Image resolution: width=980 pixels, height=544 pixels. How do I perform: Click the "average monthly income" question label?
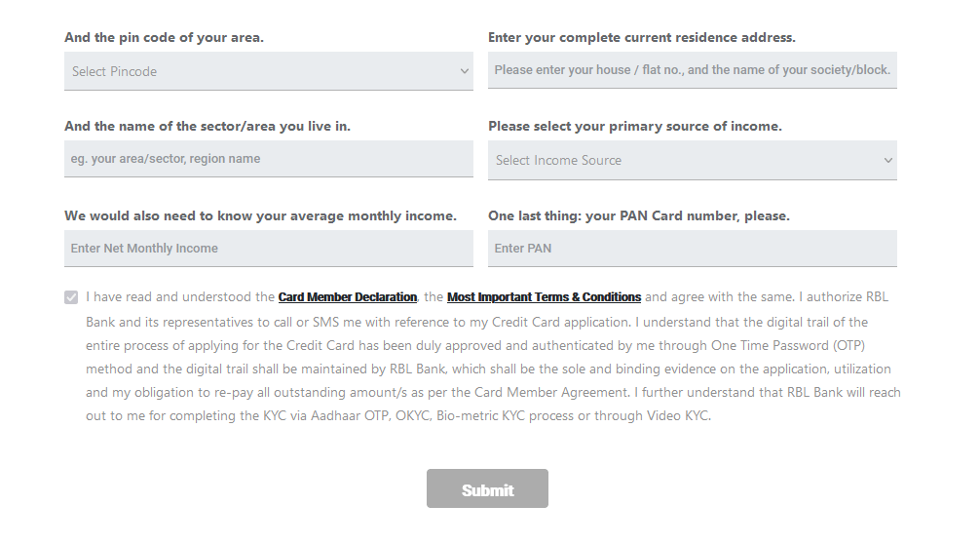tap(261, 215)
